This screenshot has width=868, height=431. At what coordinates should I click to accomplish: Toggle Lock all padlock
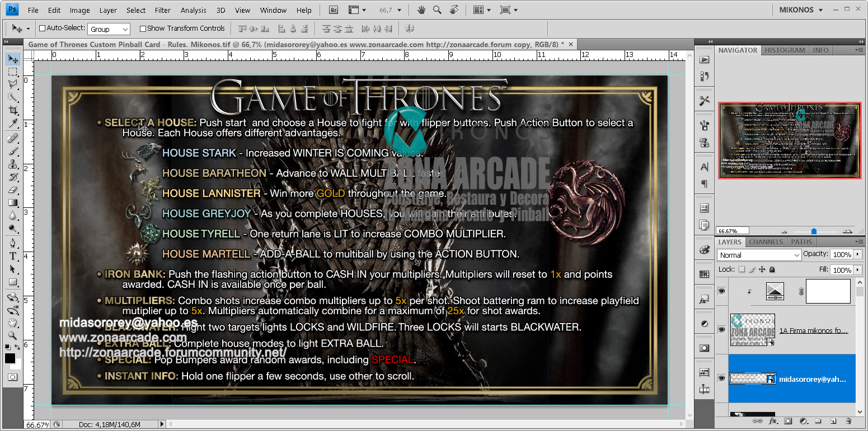click(772, 269)
